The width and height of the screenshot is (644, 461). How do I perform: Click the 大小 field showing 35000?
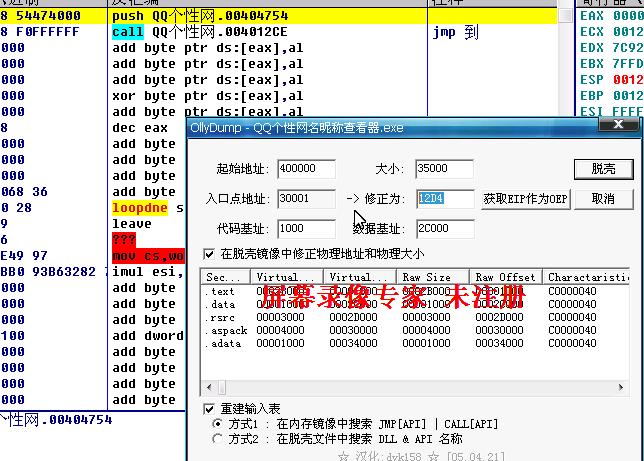(444, 168)
